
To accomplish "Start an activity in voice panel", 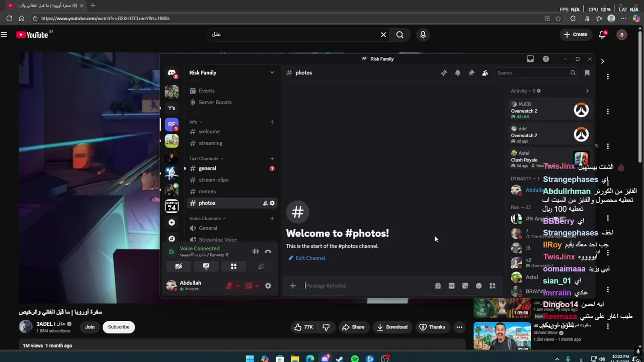I will pos(233,266).
